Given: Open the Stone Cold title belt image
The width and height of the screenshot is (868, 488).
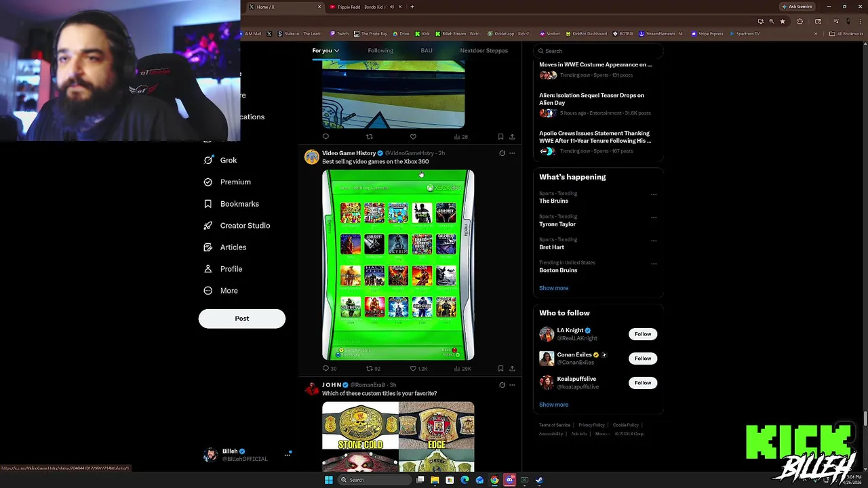Looking at the screenshot, I should [360, 426].
